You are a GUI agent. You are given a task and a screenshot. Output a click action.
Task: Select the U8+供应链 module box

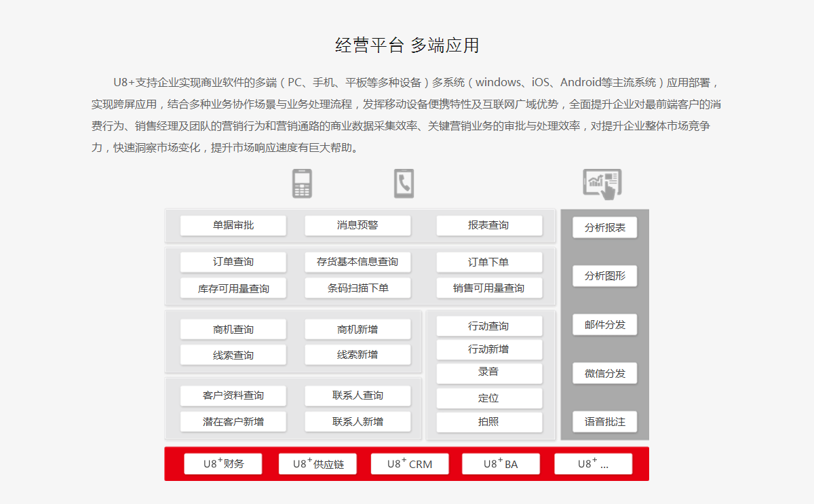tap(317, 464)
